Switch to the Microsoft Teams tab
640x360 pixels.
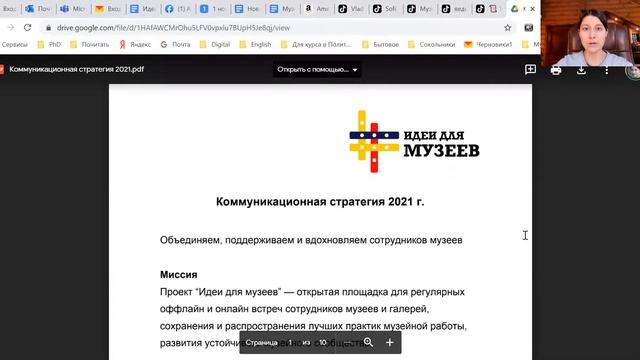[x=73, y=9]
